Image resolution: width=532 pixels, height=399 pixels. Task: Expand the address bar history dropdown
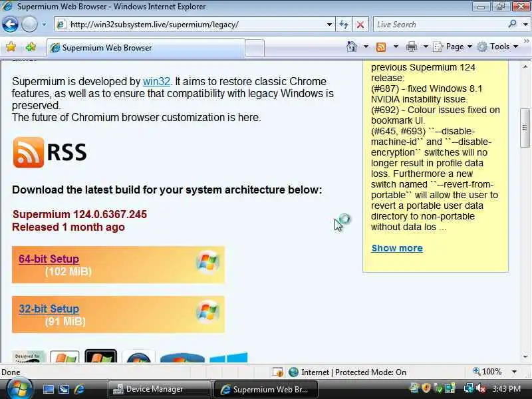tap(329, 25)
